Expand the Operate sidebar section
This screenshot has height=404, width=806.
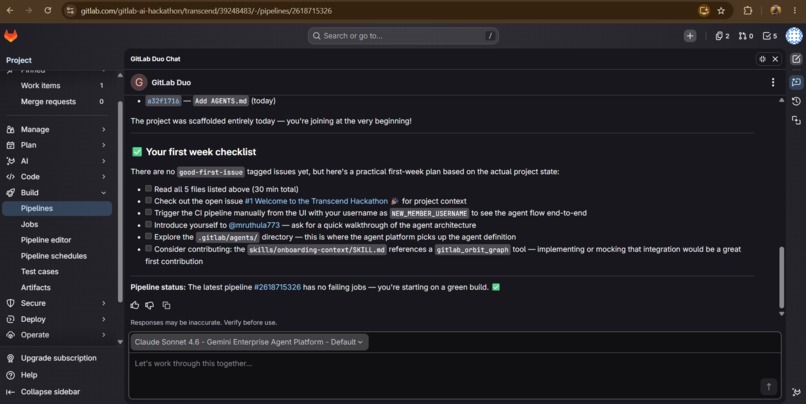(57, 335)
